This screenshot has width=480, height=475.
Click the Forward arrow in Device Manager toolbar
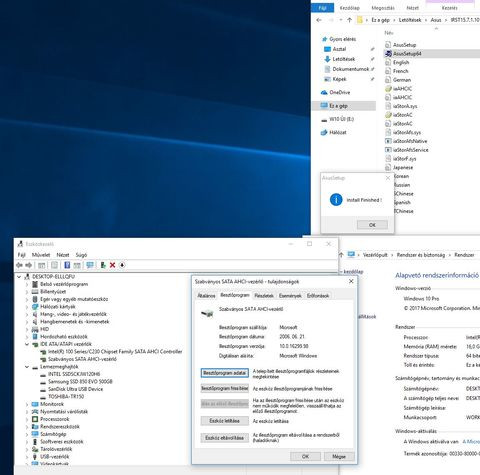29,265
